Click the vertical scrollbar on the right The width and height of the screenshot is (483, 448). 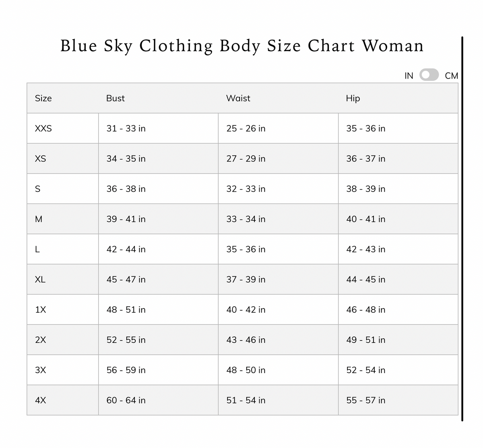462,229
